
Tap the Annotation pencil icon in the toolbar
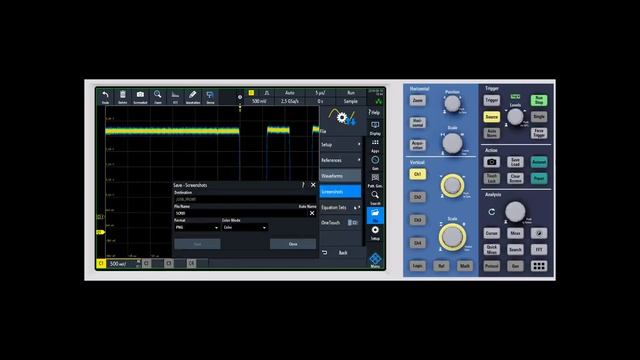[x=193, y=97]
